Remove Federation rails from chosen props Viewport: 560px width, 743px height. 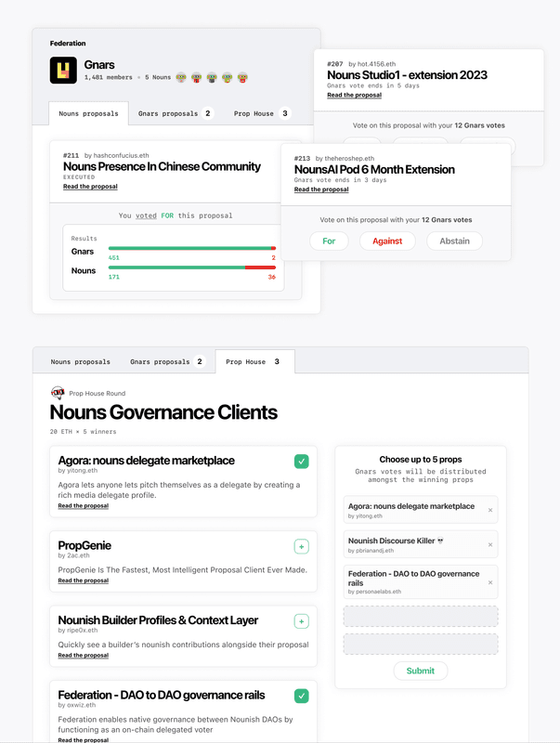490,582
